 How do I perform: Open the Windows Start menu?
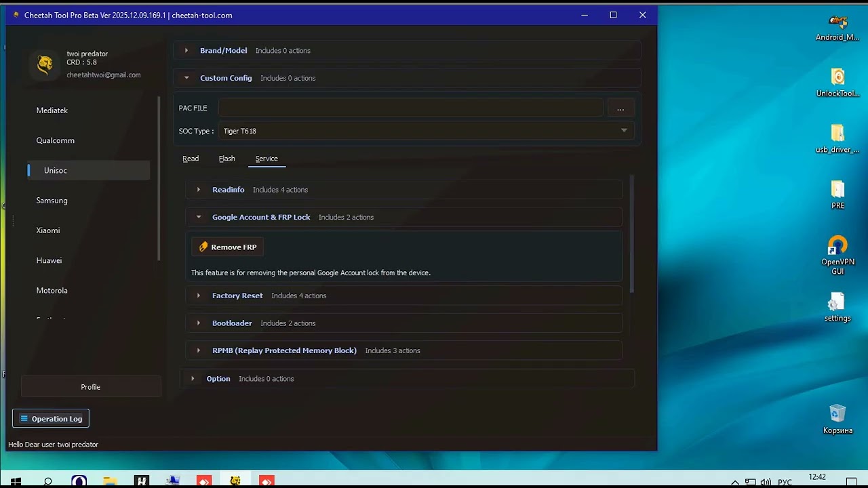pyautogui.click(x=16, y=482)
